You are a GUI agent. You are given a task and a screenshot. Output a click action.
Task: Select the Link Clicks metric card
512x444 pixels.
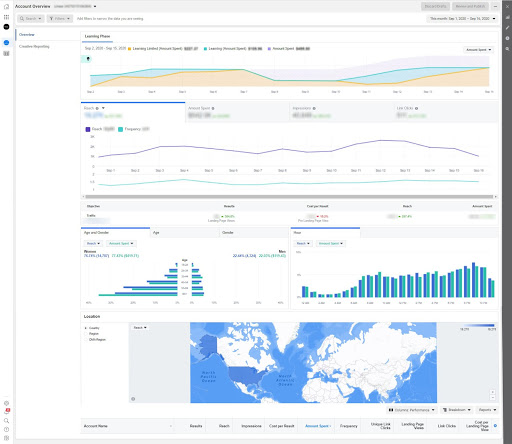pyautogui.click(x=446, y=112)
